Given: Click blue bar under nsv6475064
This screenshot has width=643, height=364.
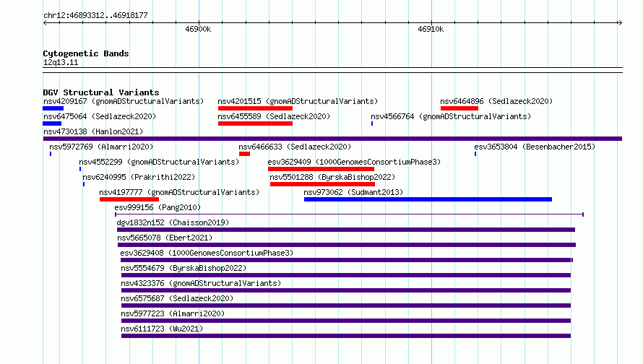Looking at the screenshot, I should (52, 123).
